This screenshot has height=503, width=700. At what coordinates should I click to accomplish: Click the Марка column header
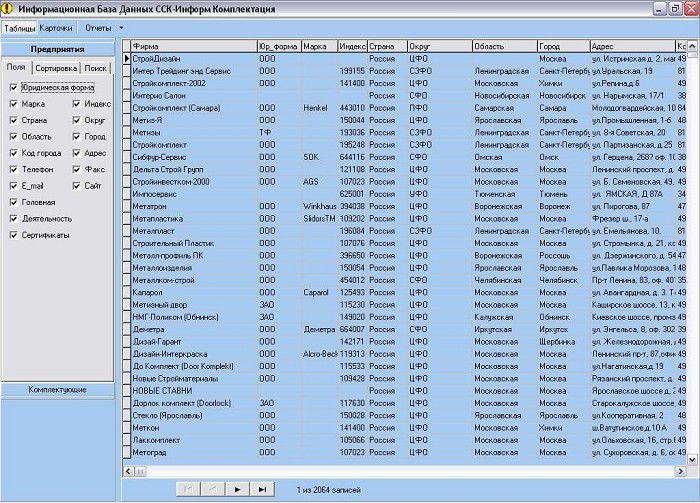pyautogui.click(x=320, y=46)
